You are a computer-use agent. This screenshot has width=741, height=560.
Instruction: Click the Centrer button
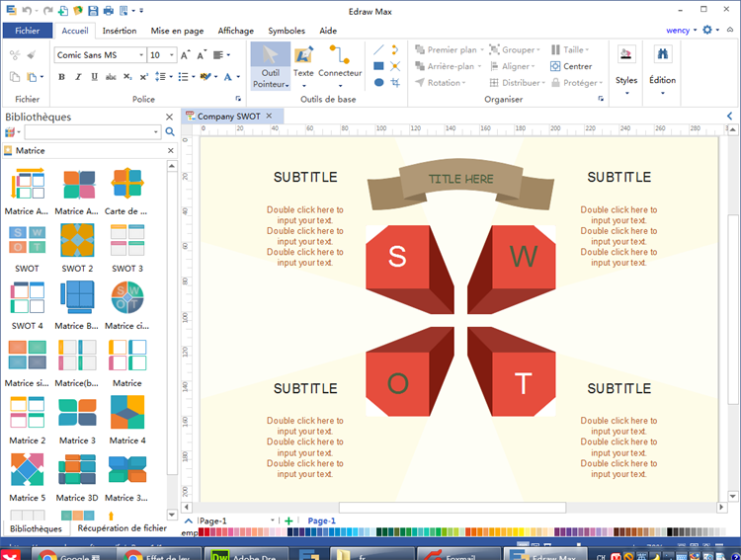tap(571, 66)
